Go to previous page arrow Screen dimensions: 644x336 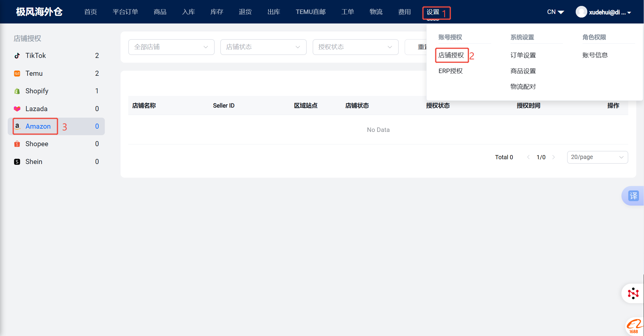tap(528, 157)
